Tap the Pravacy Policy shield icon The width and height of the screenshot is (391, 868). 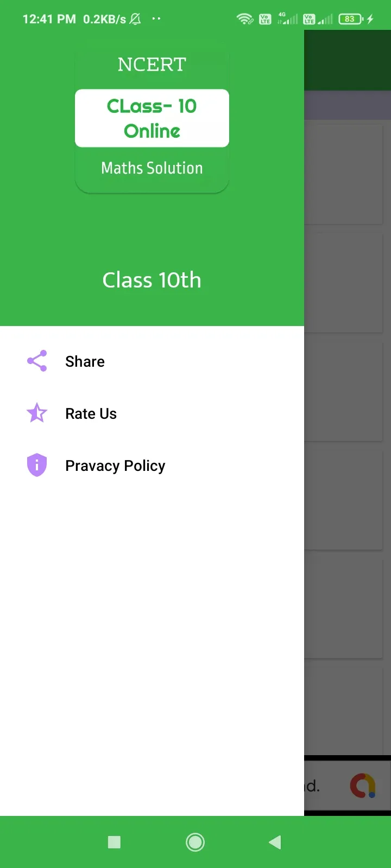[37, 465]
